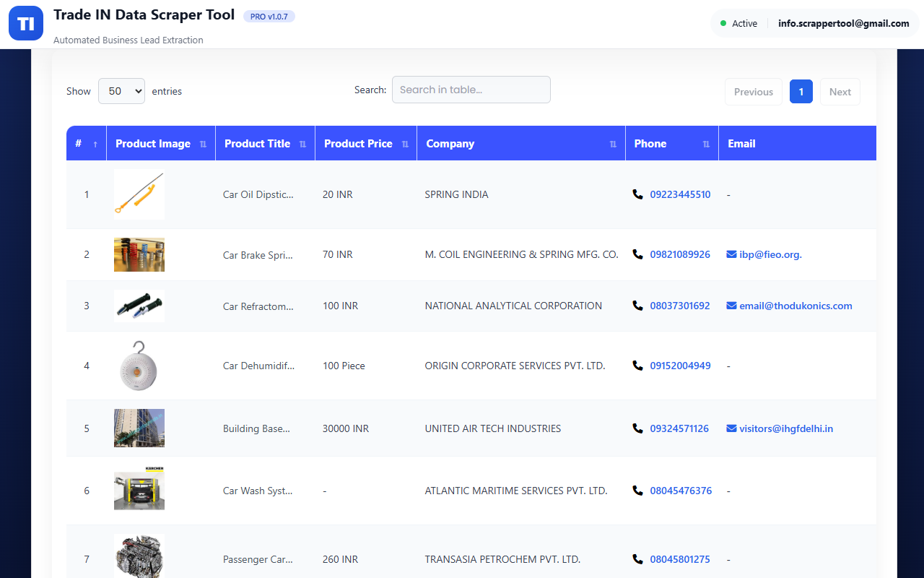
Task: Open phone link 09821089926
Action: 680,254
